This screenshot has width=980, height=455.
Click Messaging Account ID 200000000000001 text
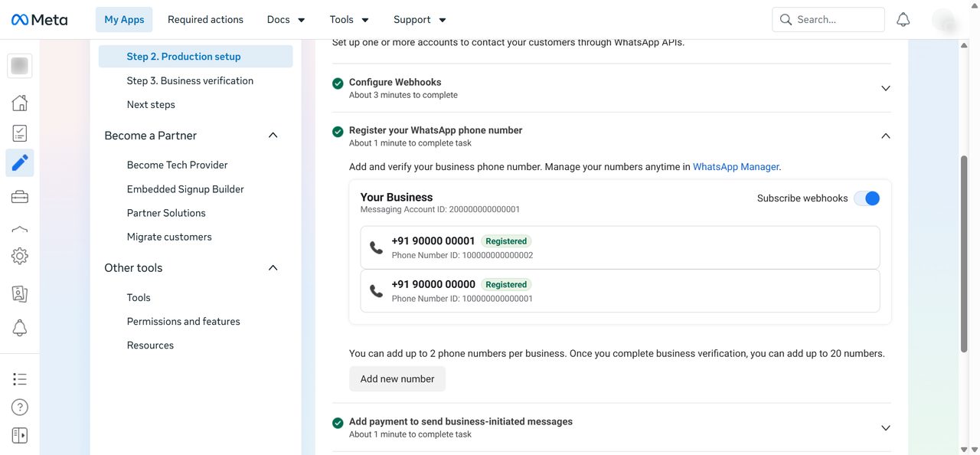tap(440, 210)
